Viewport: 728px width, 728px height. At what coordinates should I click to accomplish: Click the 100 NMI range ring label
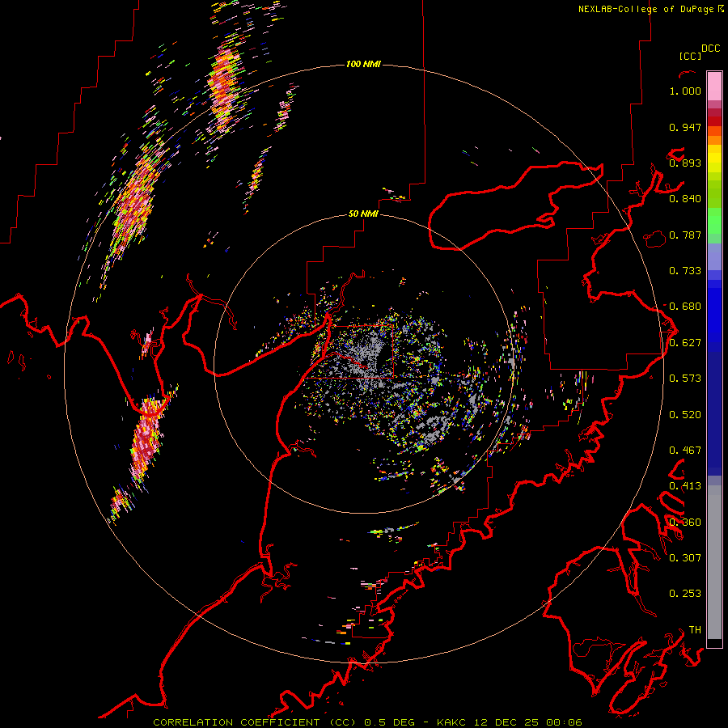coord(363,64)
